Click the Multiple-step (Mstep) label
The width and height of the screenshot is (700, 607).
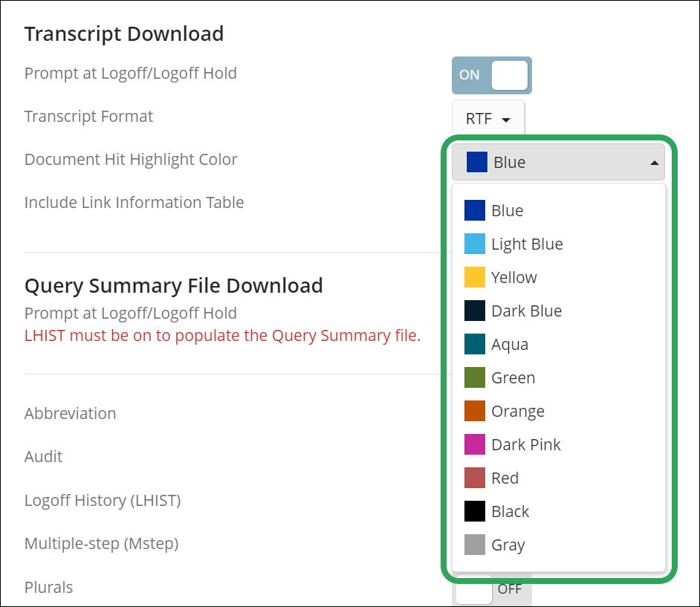click(x=101, y=544)
